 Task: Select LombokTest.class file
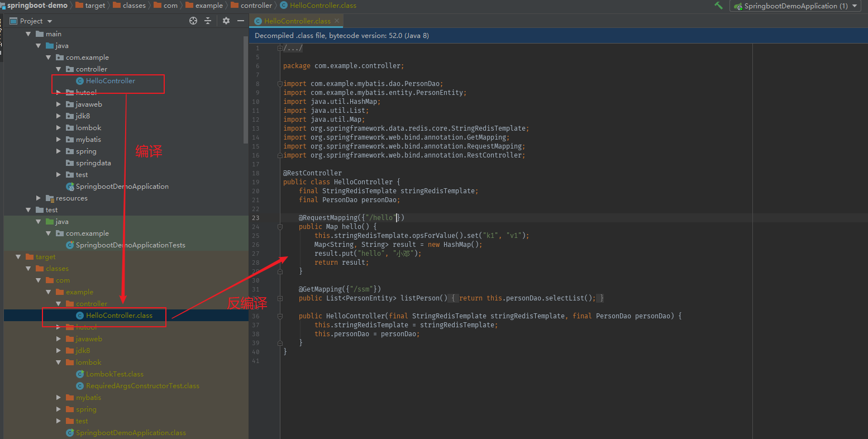(x=115, y=374)
